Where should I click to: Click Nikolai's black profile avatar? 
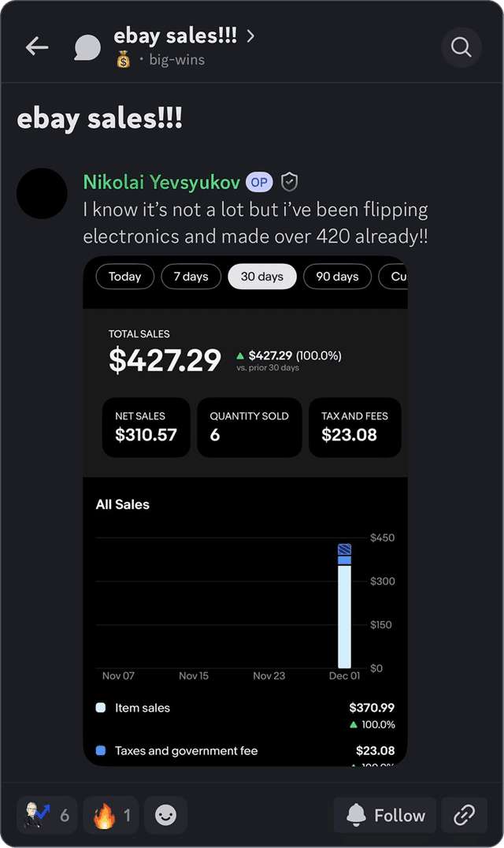click(42, 193)
